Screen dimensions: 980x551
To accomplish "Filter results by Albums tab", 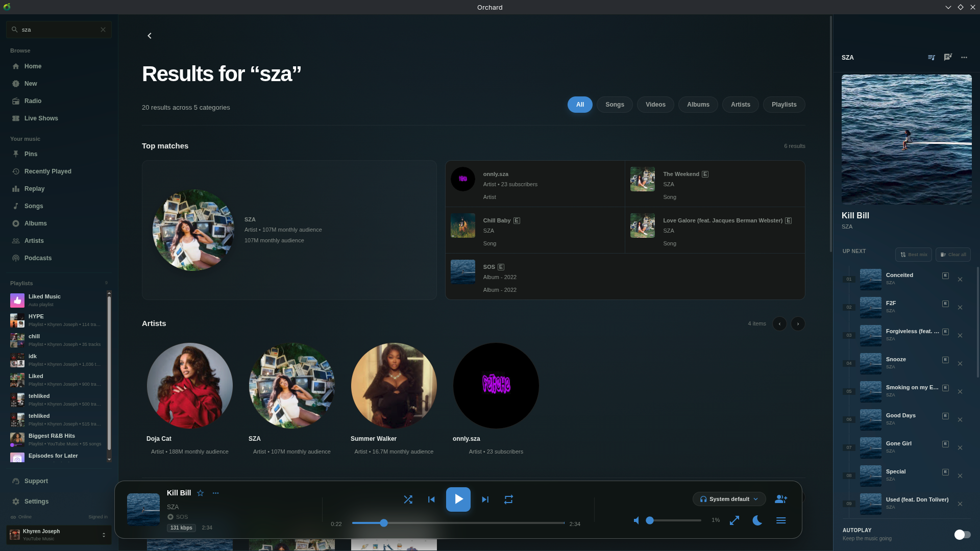I will 698,105.
